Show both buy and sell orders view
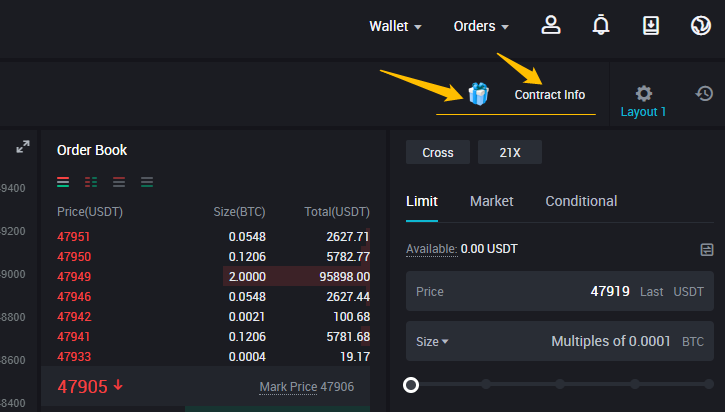The image size is (725, 412). [x=64, y=182]
